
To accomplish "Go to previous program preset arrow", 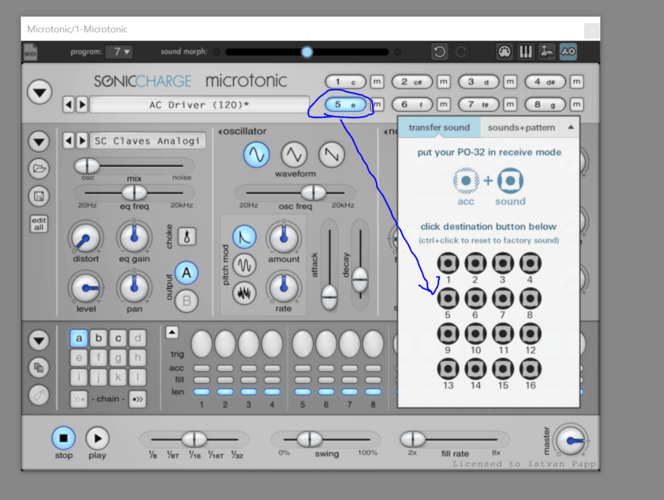I will [68, 105].
